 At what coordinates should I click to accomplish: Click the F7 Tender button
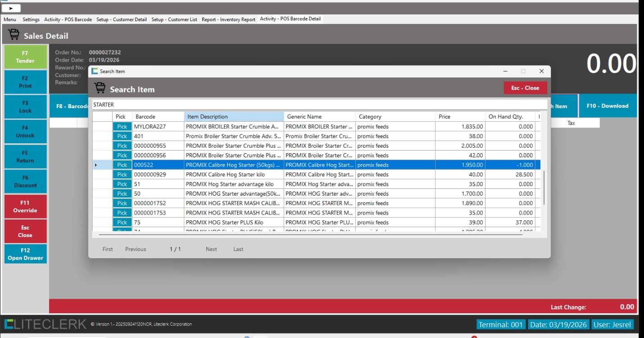25,57
